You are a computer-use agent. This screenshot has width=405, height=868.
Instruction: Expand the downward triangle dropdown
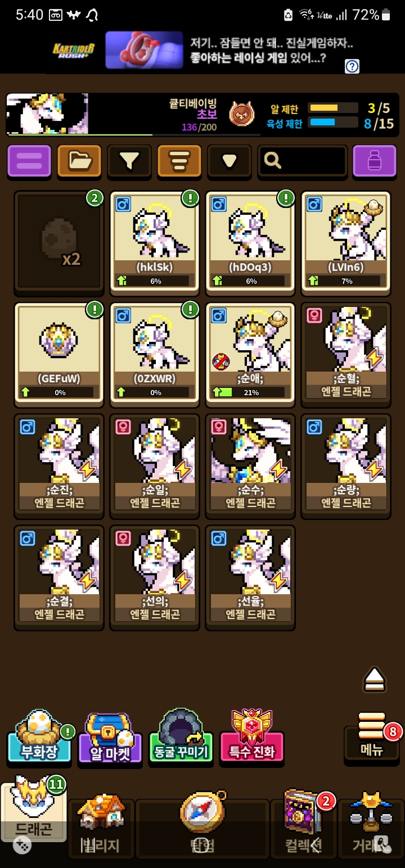coord(229,161)
